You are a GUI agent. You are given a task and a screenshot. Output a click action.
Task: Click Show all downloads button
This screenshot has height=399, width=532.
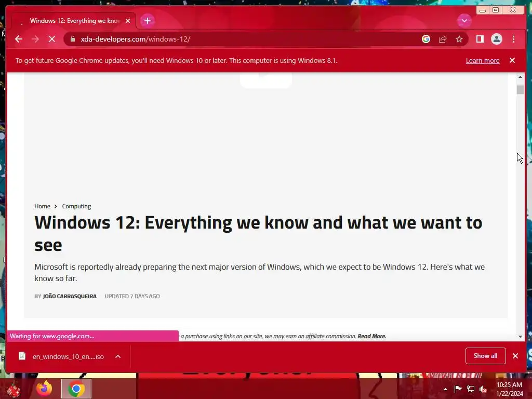(x=486, y=355)
